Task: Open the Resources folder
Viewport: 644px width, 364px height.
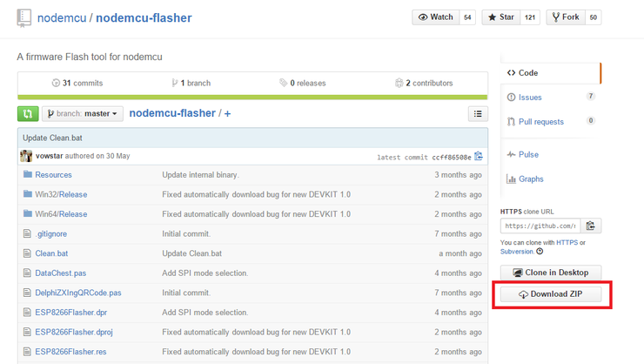Action: pyautogui.click(x=53, y=175)
